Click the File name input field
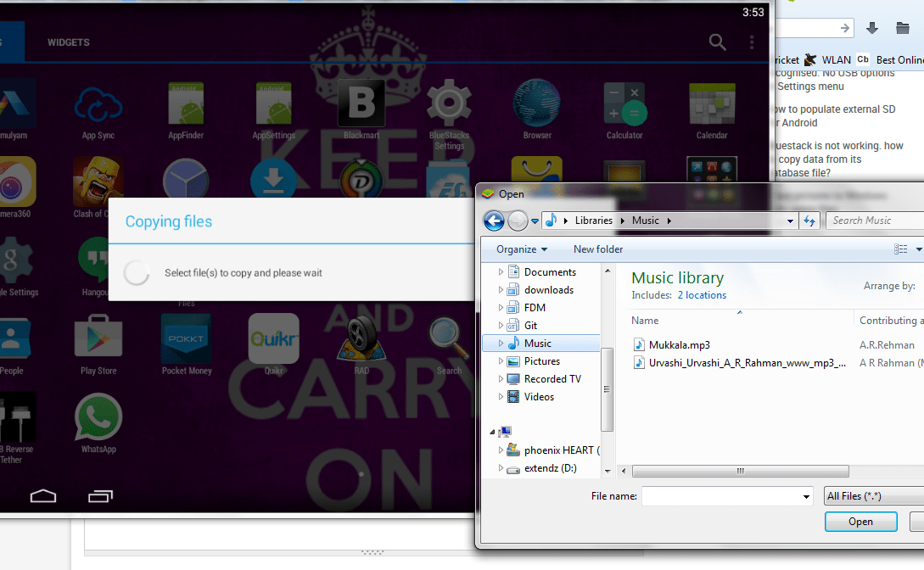Viewport: 924px width, 570px height. [720, 496]
